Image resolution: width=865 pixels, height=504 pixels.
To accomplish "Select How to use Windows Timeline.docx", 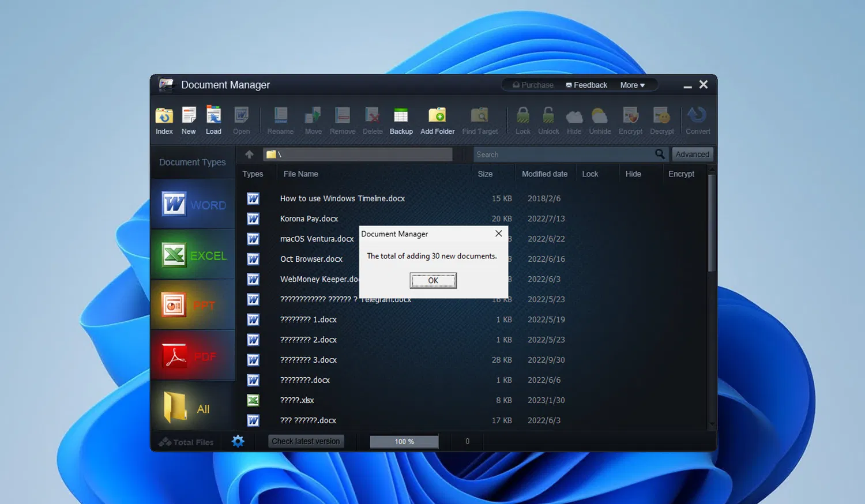I will [x=343, y=198].
